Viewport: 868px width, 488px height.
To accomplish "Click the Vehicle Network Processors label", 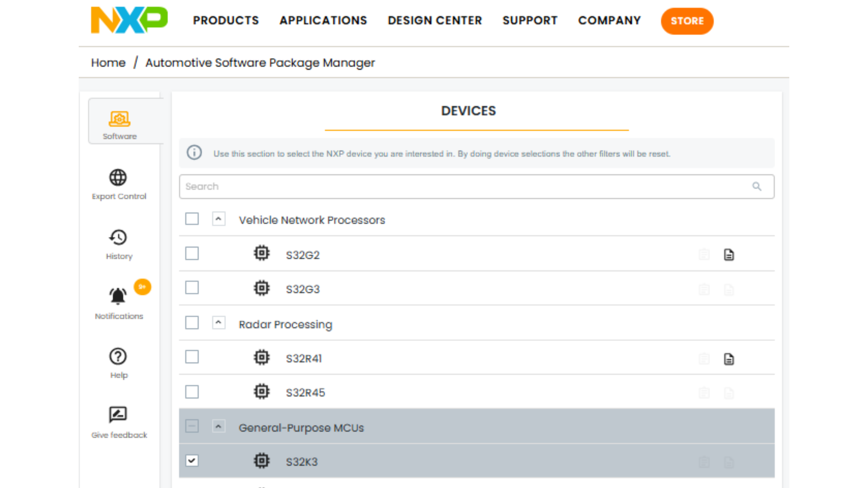I will [x=312, y=220].
